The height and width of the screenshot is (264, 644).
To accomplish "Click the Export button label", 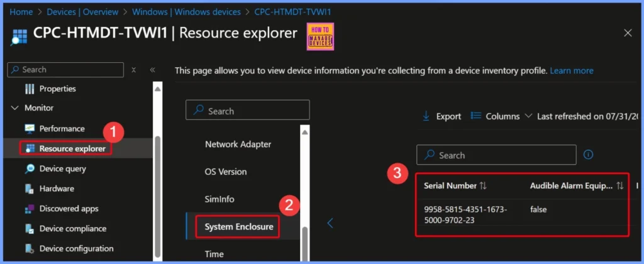I will pyautogui.click(x=448, y=117).
